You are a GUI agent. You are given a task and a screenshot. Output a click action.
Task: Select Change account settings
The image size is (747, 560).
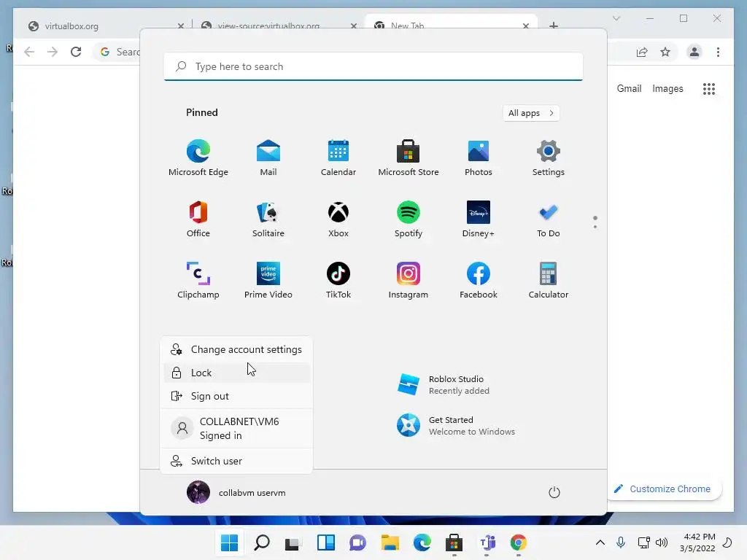pyautogui.click(x=237, y=349)
